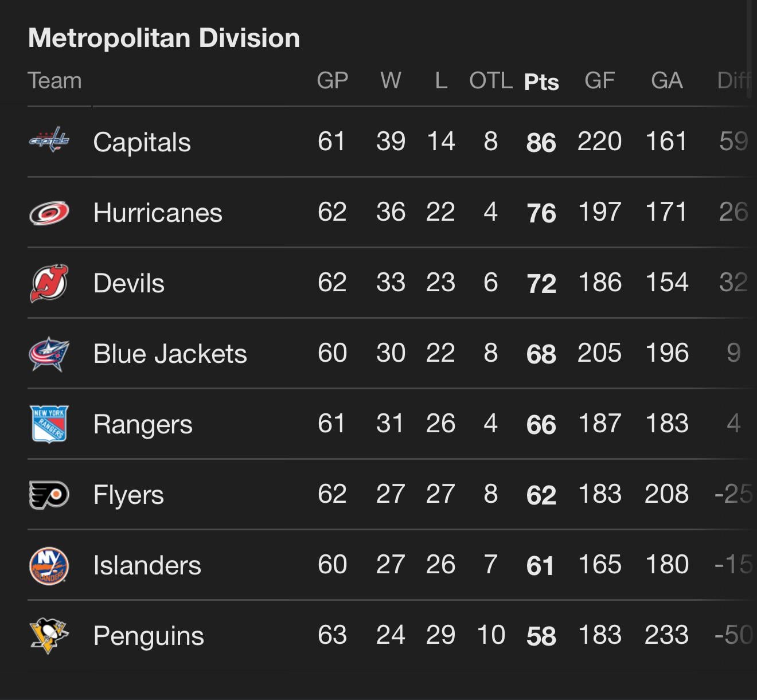Click the Metropolitan Division heading
Screen dimensions: 757x700
[x=164, y=38]
